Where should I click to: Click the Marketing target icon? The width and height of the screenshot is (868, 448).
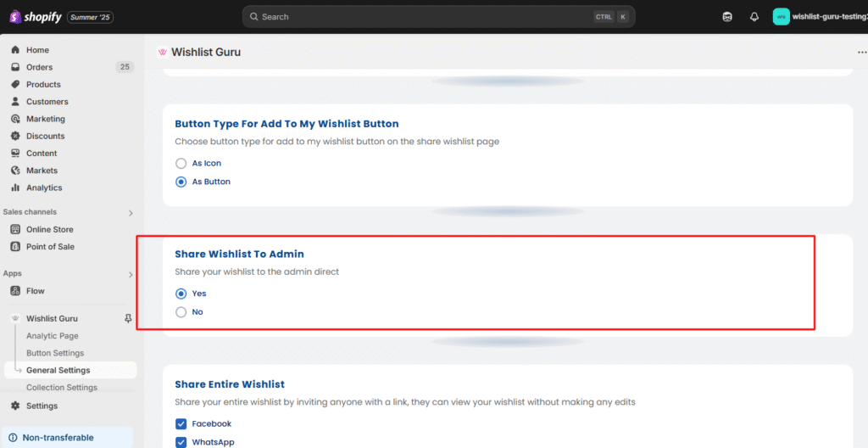click(x=15, y=119)
